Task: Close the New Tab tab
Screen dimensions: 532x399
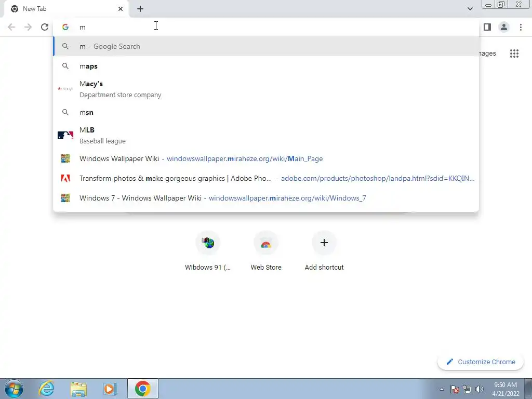Action: 121,9
